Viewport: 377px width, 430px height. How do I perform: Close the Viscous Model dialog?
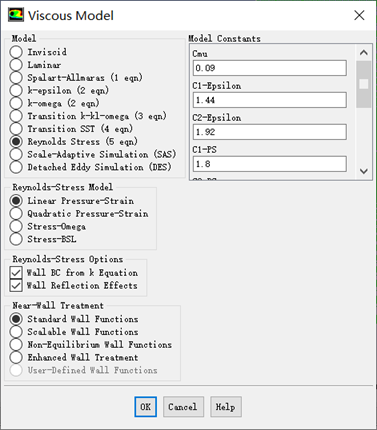click(359, 15)
